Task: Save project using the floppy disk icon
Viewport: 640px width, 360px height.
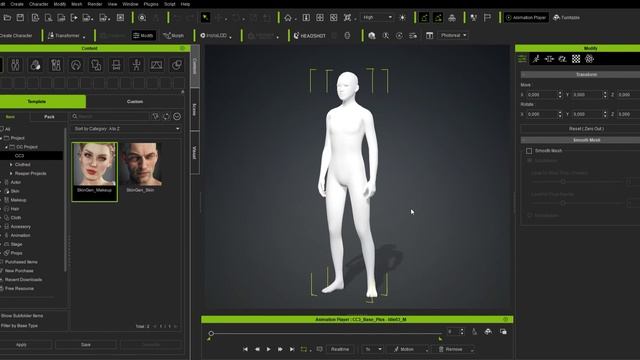Action: [20, 18]
